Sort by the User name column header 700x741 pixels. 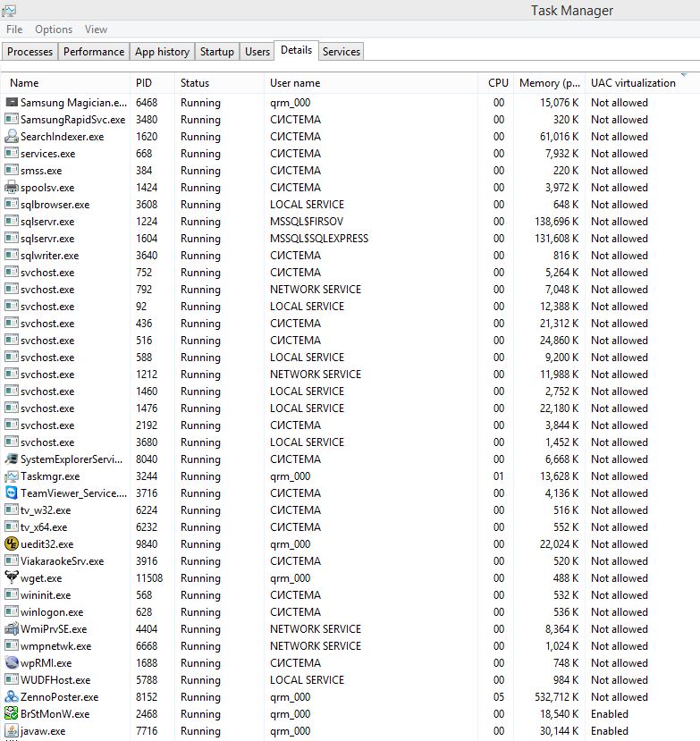[371, 83]
